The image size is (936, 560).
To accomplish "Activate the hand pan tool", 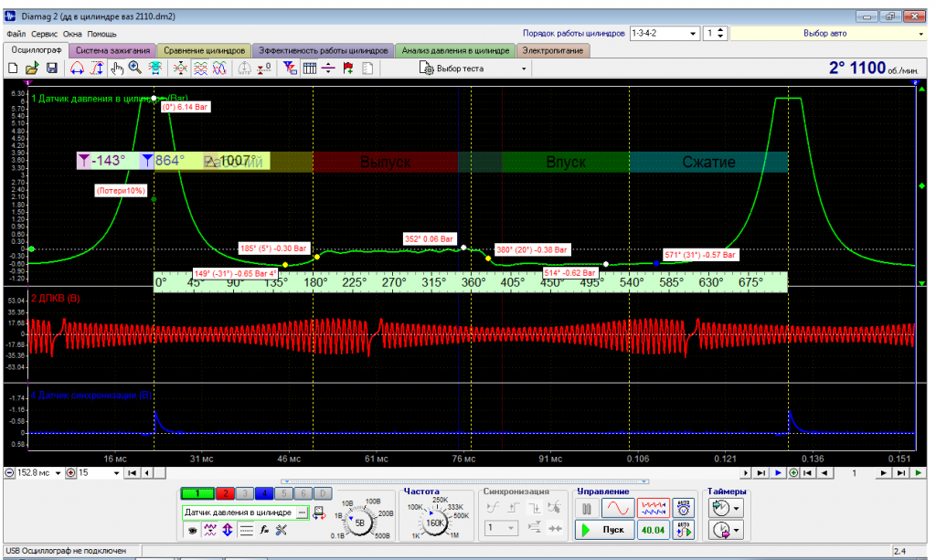I will 116,69.
